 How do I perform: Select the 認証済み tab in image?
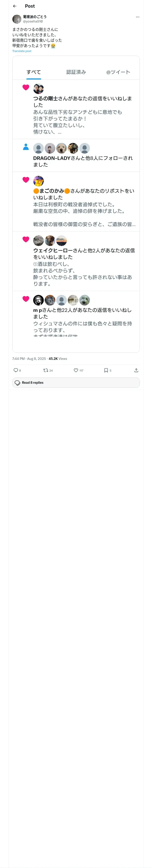pyautogui.click(x=76, y=72)
